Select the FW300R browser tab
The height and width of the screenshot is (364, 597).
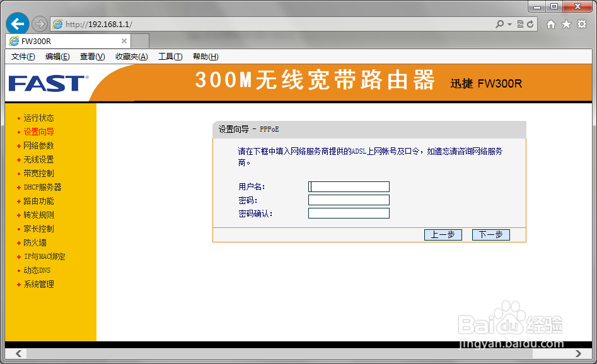(68, 41)
